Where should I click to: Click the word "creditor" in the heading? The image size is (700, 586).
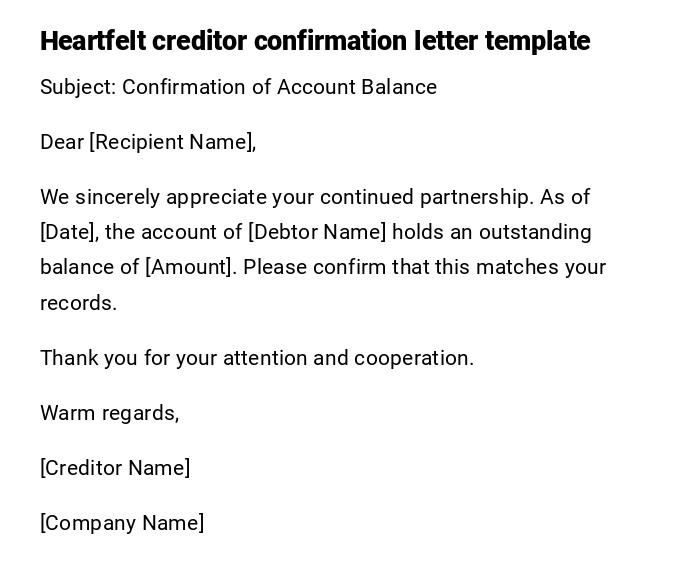(200, 41)
